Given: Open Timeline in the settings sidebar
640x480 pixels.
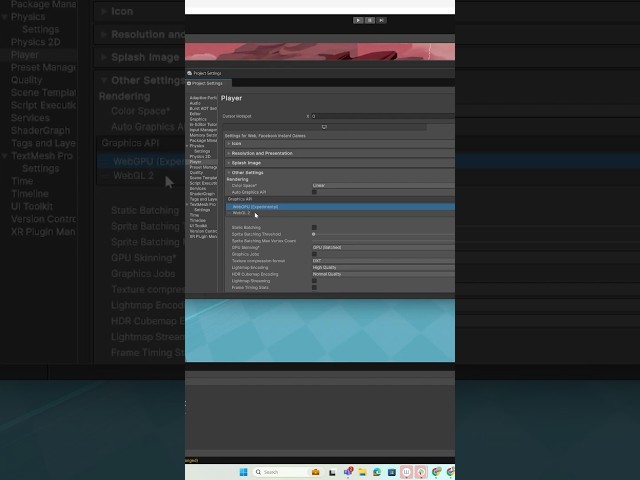Looking at the screenshot, I should tap(198, 220).
